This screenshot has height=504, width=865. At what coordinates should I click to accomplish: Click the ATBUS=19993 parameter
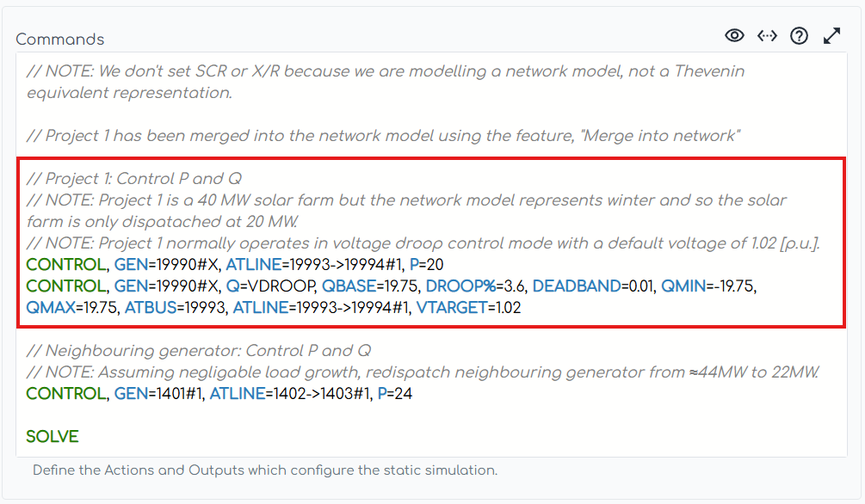tap(176, 308)
